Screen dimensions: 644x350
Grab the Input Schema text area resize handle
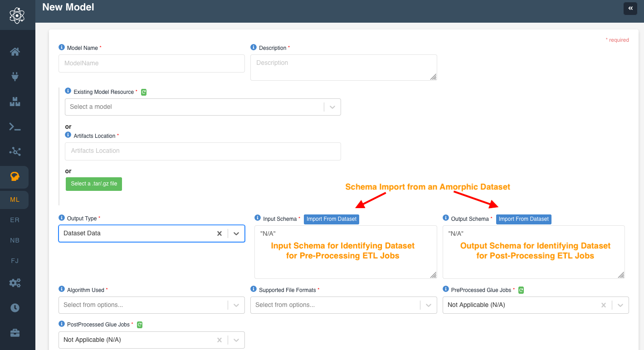click(x=434, y=275)
